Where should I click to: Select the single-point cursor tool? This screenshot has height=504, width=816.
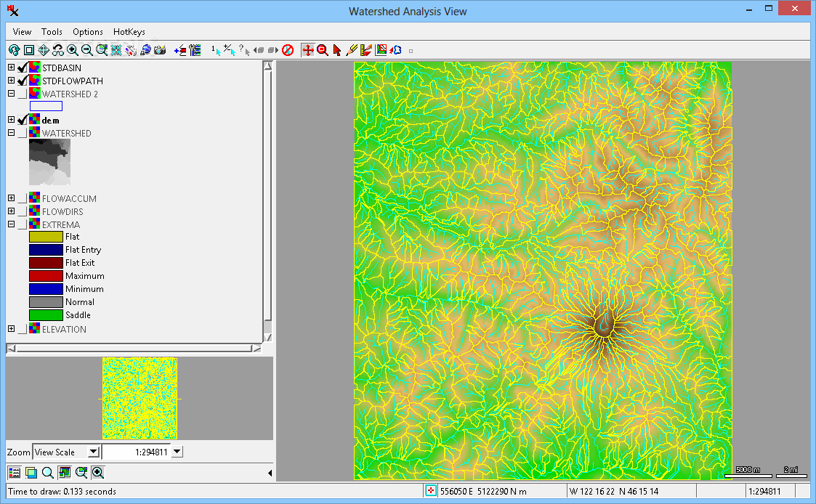click(216, 50)
